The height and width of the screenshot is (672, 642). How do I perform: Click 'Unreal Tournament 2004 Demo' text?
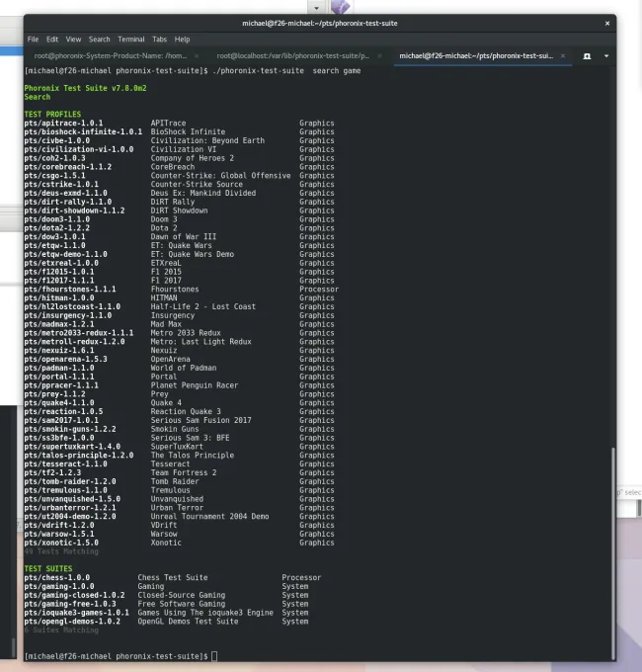tap(209, 516)
